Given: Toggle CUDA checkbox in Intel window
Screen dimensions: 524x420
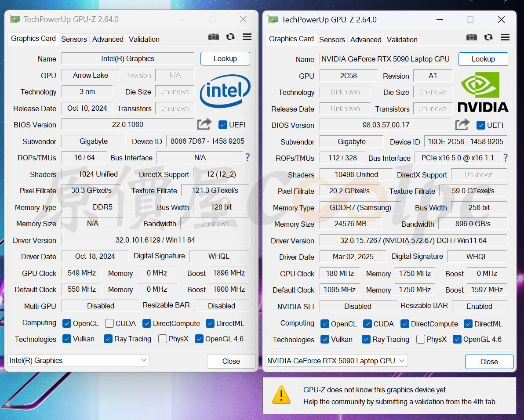Looking at the screenshot, I should pos(109,323).
